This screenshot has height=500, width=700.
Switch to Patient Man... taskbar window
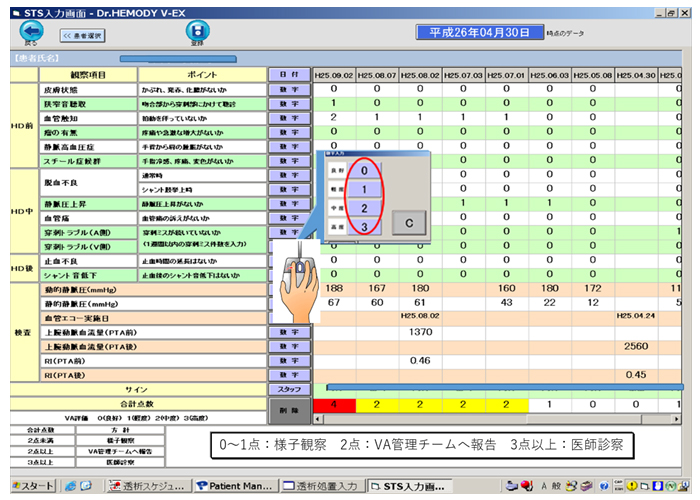[235, 486]
